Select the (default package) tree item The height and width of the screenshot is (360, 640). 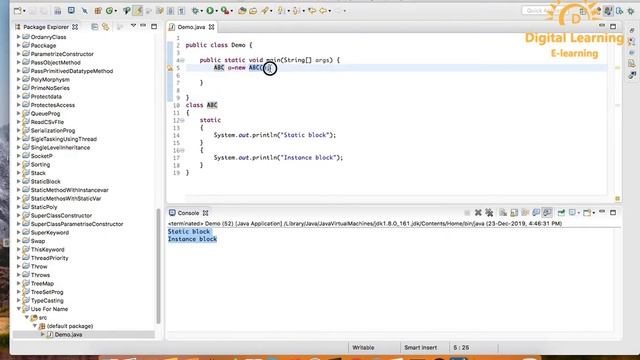[70, 326]
